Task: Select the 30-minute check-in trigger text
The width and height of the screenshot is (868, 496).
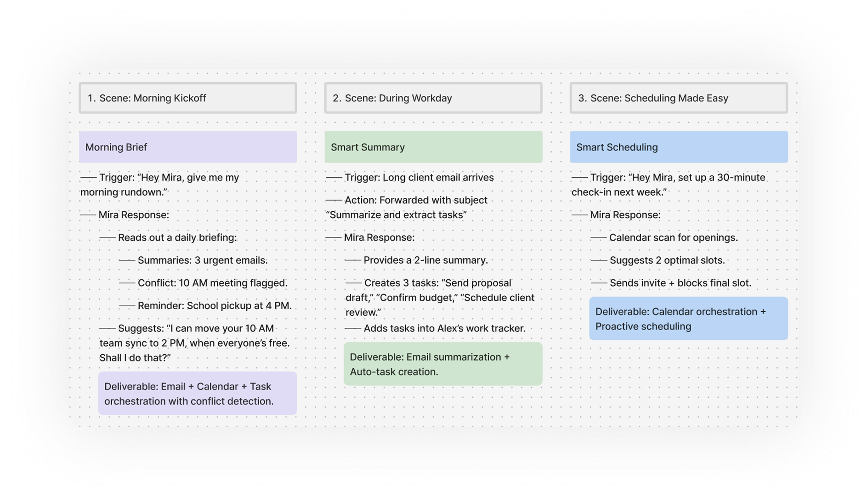Action: click(x=669, y=185)
